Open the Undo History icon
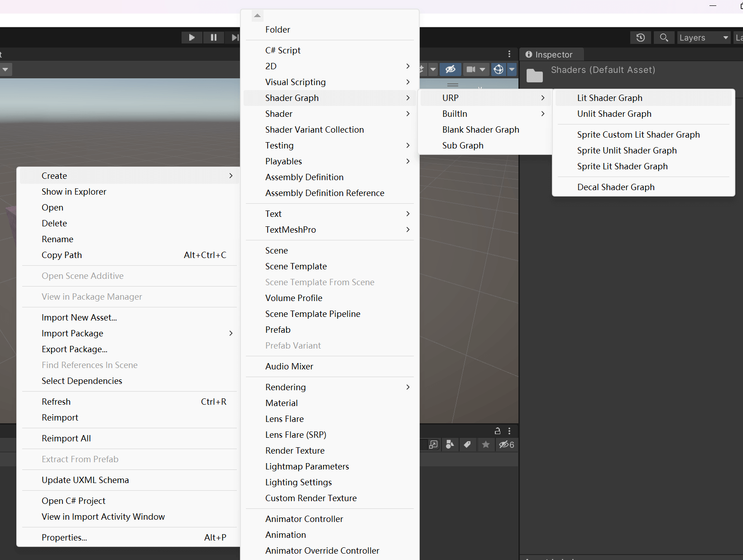The width and height of the screenshot is (743, 560). coord(640,38)
